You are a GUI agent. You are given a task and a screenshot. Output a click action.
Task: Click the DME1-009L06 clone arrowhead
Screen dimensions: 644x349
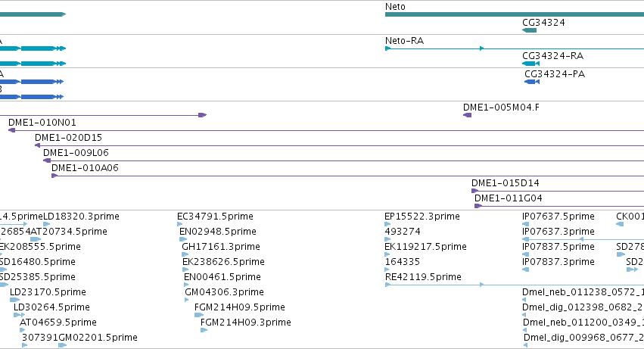click(47, 160)
